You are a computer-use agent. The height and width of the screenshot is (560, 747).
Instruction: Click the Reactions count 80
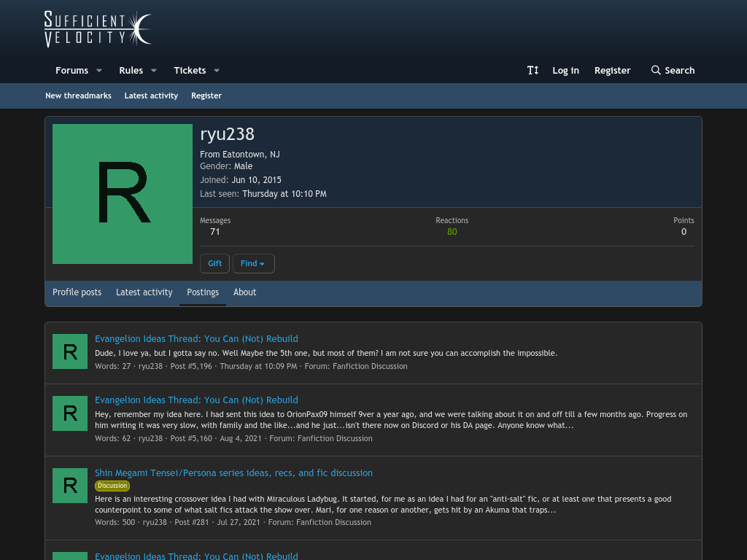coord(452,232)
